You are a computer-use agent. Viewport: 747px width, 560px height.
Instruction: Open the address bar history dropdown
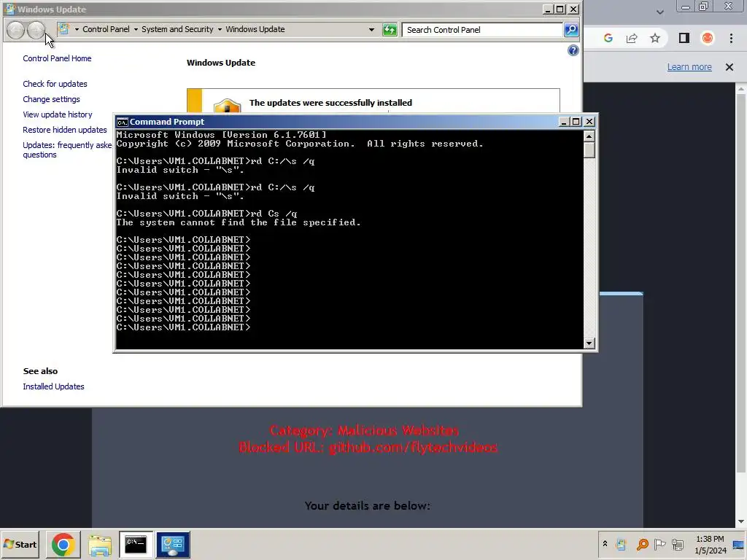coord(371,29)
